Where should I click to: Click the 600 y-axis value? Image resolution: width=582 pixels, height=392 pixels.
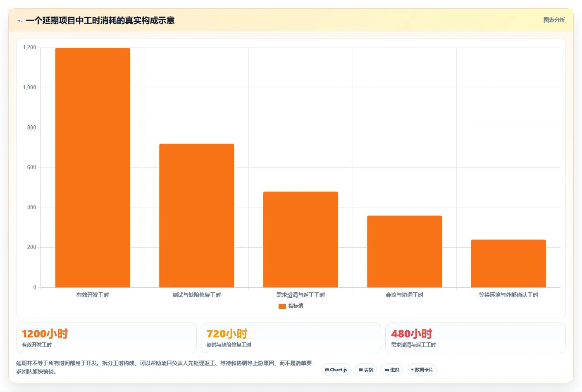(31, 167)
